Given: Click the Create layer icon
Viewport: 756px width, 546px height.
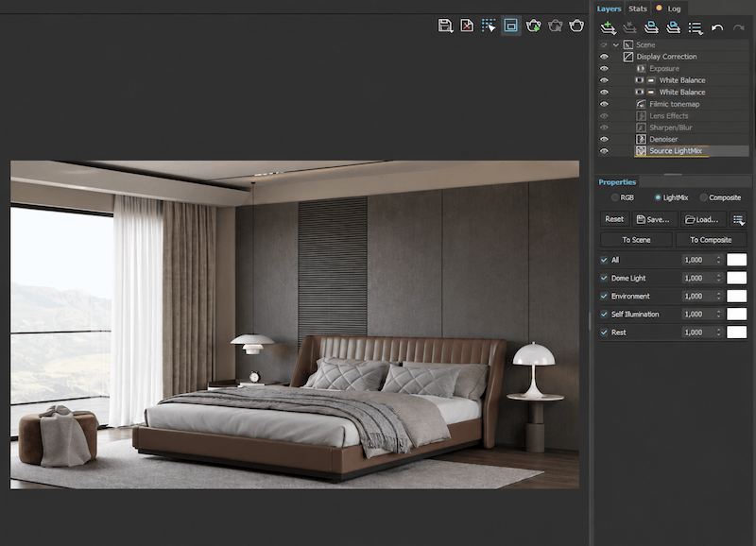Looking at the screenshot, I should (608, 28).
